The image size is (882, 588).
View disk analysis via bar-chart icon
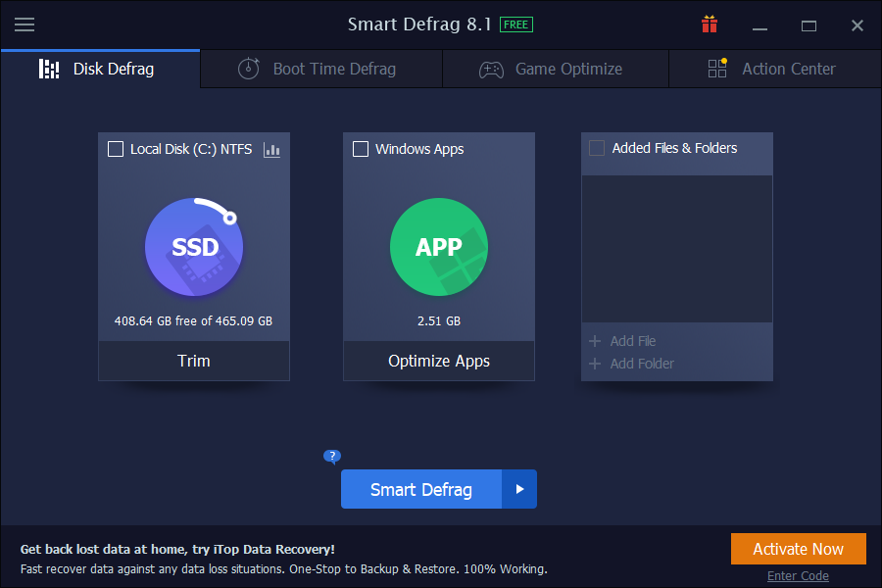[271, 149]
